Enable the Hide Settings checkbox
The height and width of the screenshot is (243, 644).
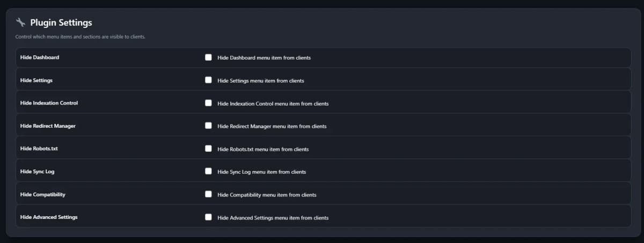208,80
